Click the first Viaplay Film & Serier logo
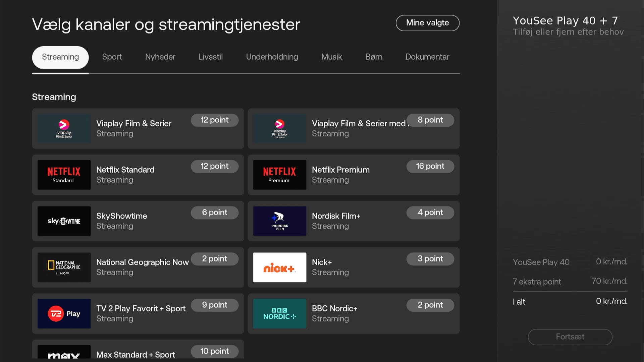Image resolution: width=644 pixels, height=362 pixels. point(64,128)
